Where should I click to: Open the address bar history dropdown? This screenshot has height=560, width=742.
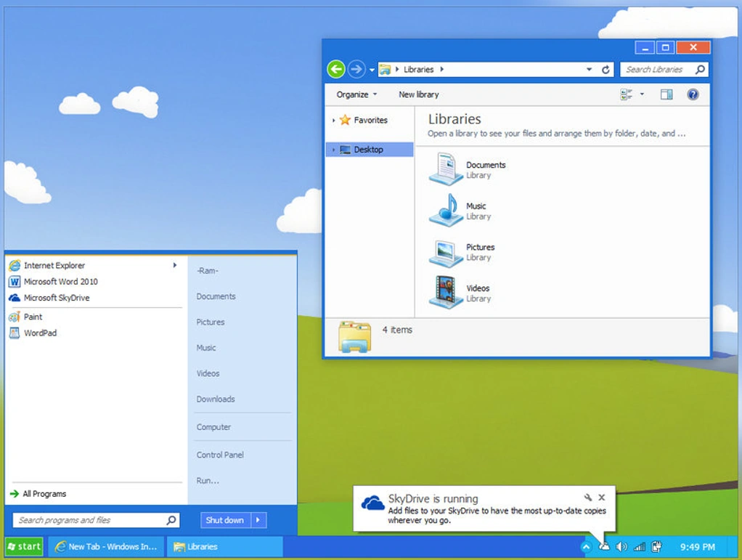click(x=589, y=70)
